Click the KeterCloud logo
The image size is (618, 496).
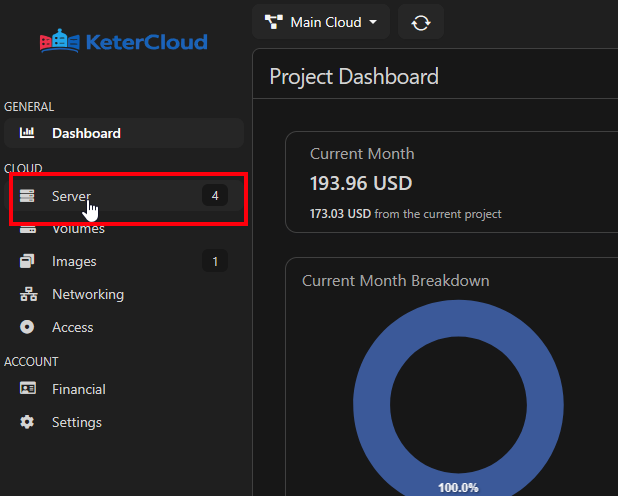pos(123,41)
